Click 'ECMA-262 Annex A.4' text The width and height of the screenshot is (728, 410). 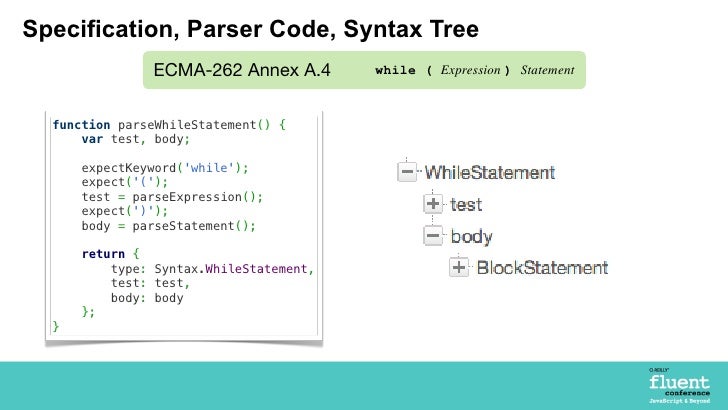[242, 70]
